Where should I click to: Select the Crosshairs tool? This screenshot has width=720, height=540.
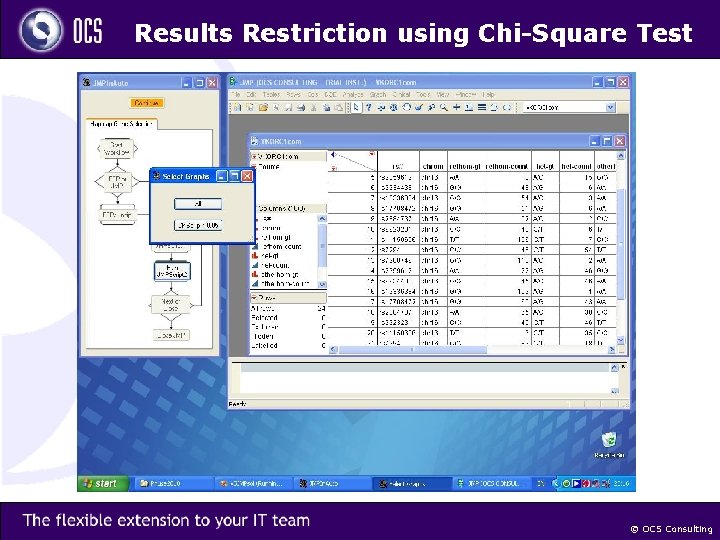(x=456, y=107)
